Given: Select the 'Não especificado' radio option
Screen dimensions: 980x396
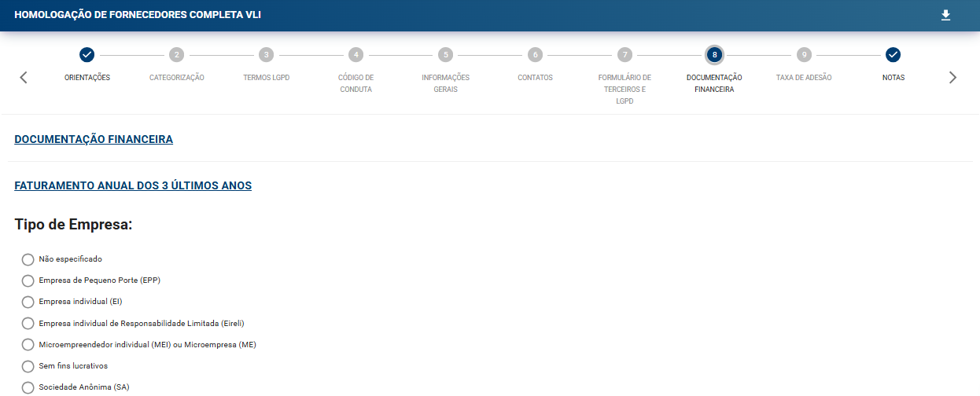Looking at the screenshot, I should 28,259.
